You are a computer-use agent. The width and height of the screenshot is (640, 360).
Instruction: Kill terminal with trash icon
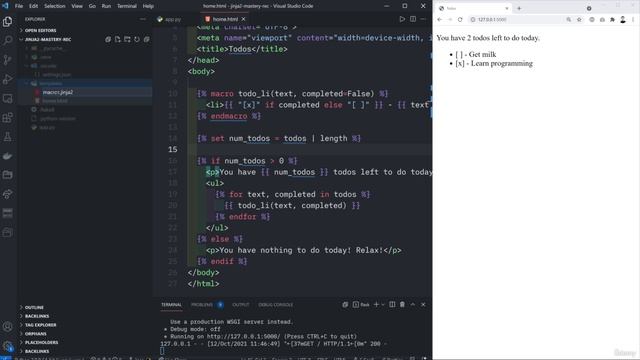coord(402,304)
